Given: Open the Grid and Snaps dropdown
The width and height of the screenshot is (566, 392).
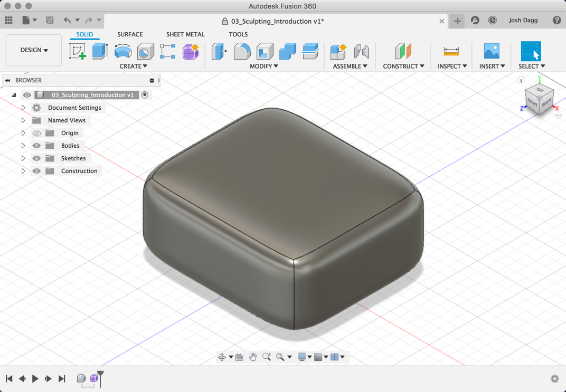Looking at the screenshot, I should pos(321,357).
